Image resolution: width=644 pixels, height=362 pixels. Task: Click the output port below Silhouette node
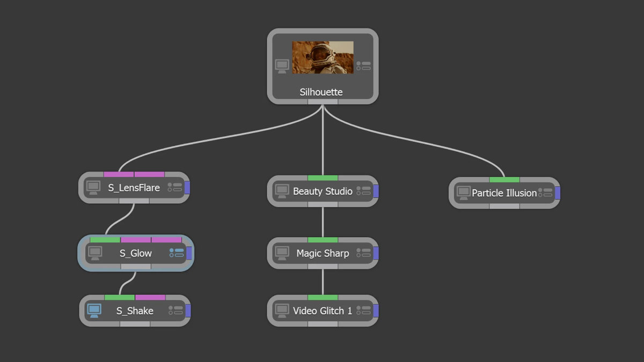pyautogui.click(x=323, y=101)
